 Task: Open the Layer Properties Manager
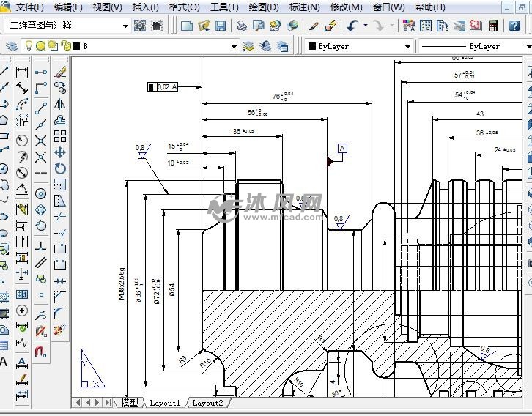point(12,46)
